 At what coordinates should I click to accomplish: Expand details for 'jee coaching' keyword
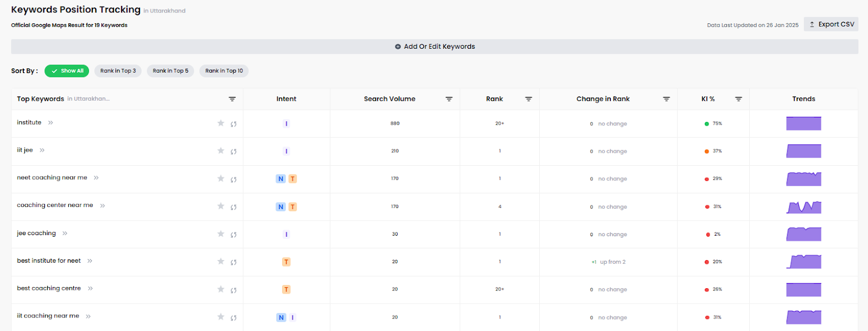pos(65,233)
